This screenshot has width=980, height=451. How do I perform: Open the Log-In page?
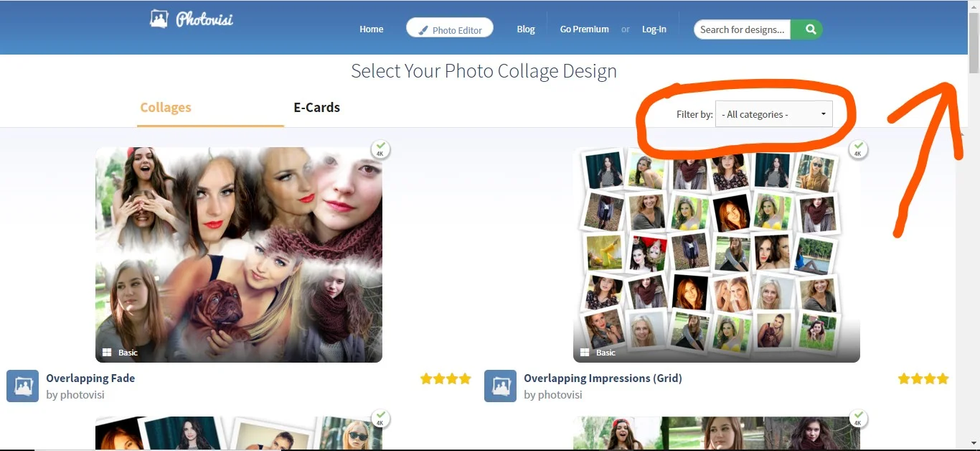pyautogui.click(x=654, y=29)
